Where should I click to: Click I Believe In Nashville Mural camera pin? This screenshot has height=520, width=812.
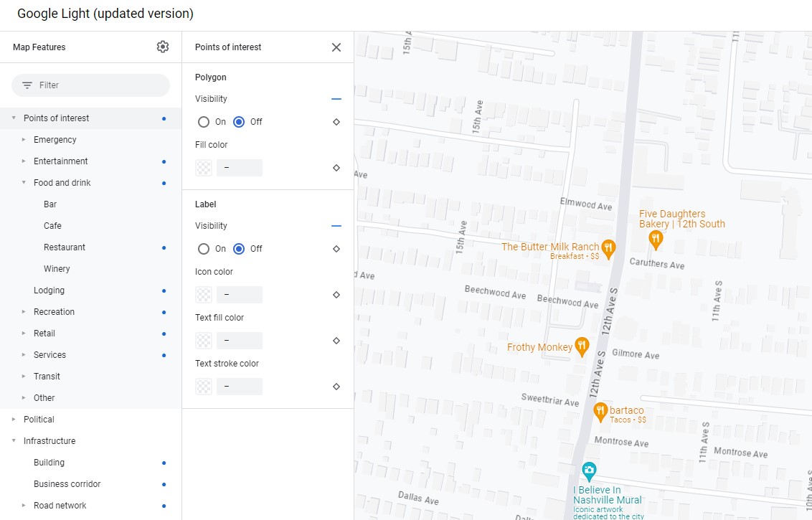tap(589, 471)
